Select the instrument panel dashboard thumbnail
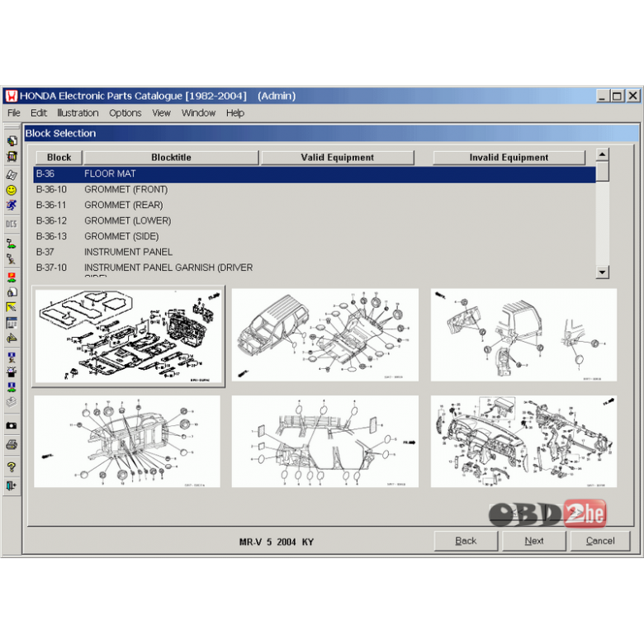This screenshot has height=644, width=644. click(523, 442)
